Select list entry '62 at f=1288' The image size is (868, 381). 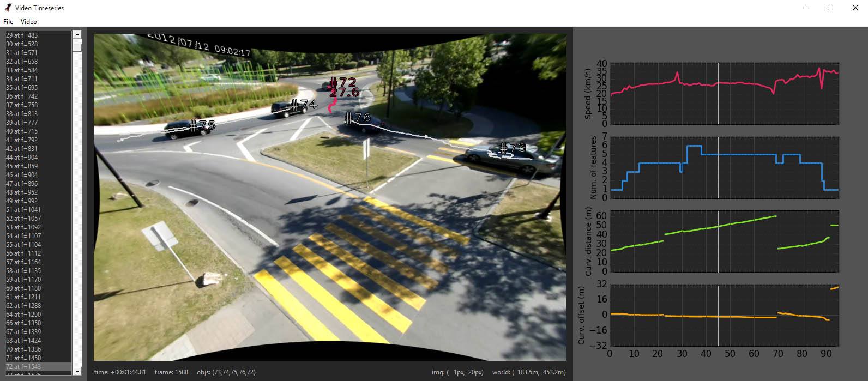click(38, 306)
